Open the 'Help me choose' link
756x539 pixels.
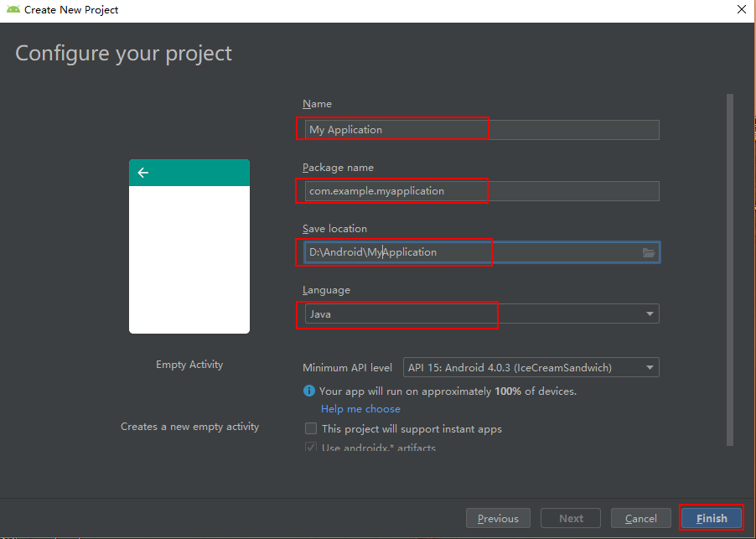tap(360, 408)
